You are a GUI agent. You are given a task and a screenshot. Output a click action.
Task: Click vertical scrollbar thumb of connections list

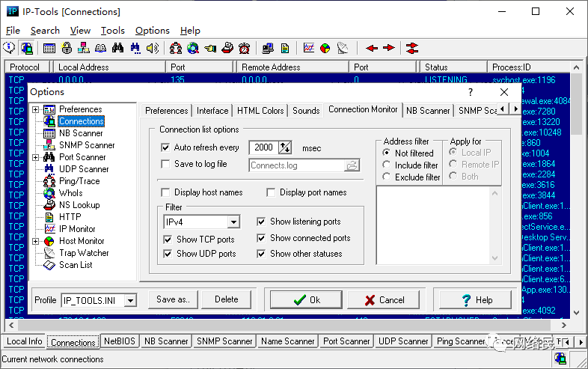(576, 104)
